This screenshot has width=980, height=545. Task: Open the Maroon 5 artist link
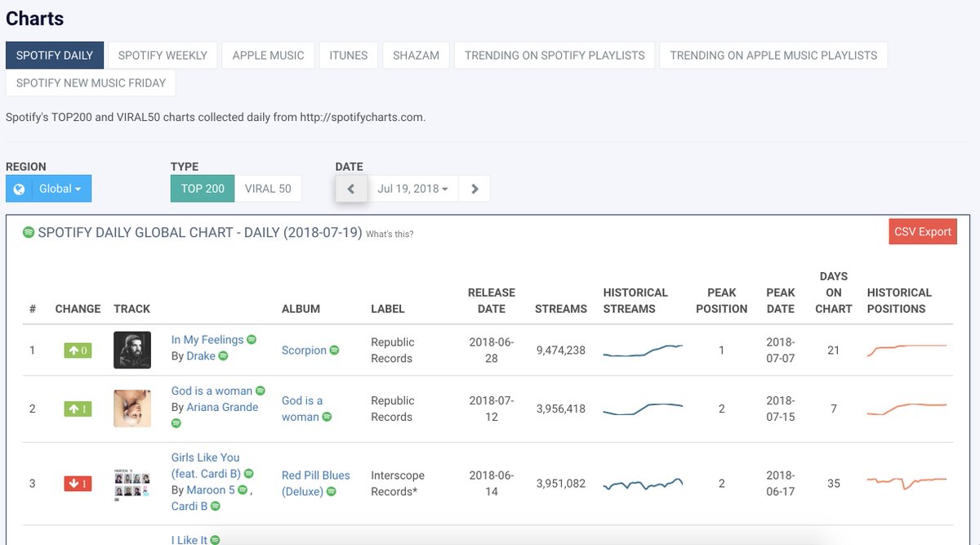[211, 490]
